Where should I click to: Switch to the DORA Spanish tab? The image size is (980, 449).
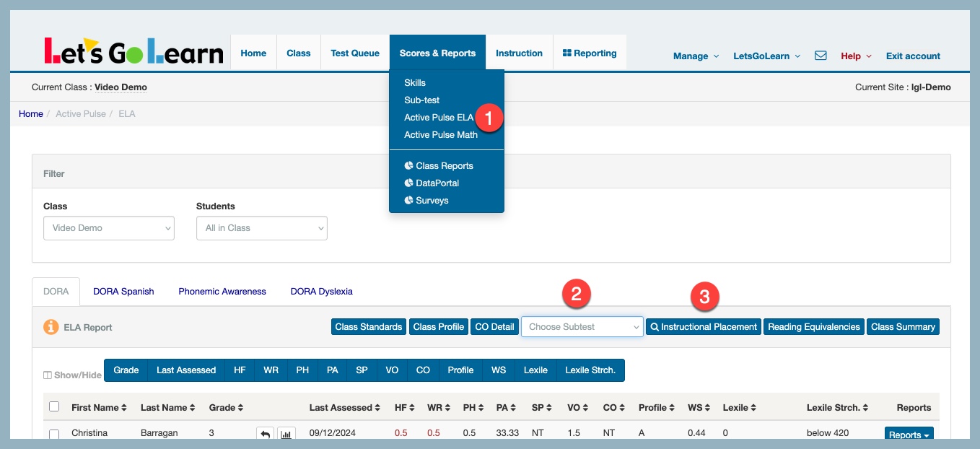(x=123, y=292)
